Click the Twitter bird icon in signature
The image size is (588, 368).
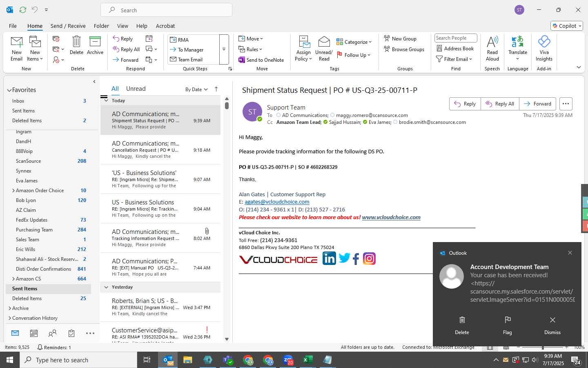click(x=344, y=258)
